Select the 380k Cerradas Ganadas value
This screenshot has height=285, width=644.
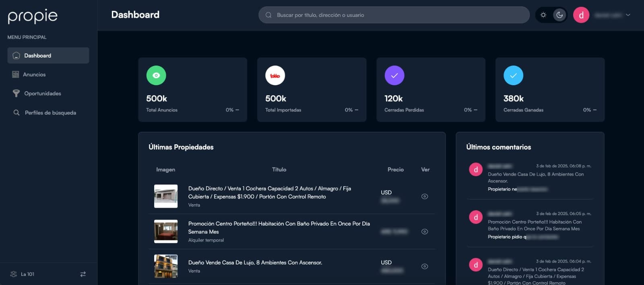[514, 98]
